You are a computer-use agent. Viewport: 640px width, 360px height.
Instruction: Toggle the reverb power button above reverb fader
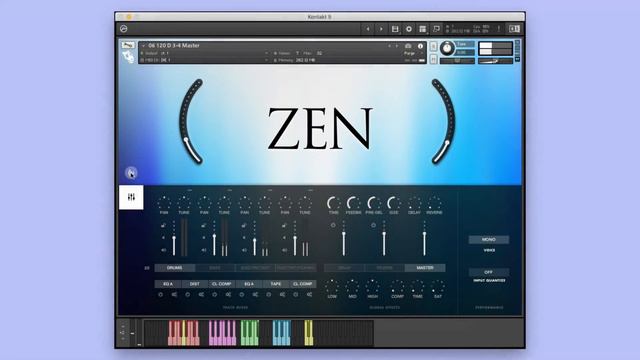(373, 225)
